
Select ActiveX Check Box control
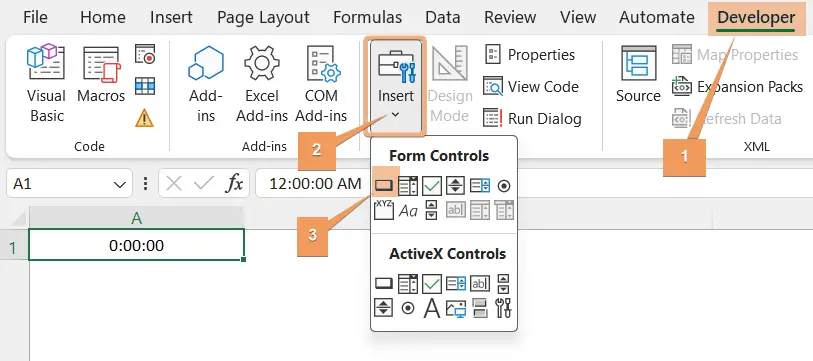(x=431, y=283)
